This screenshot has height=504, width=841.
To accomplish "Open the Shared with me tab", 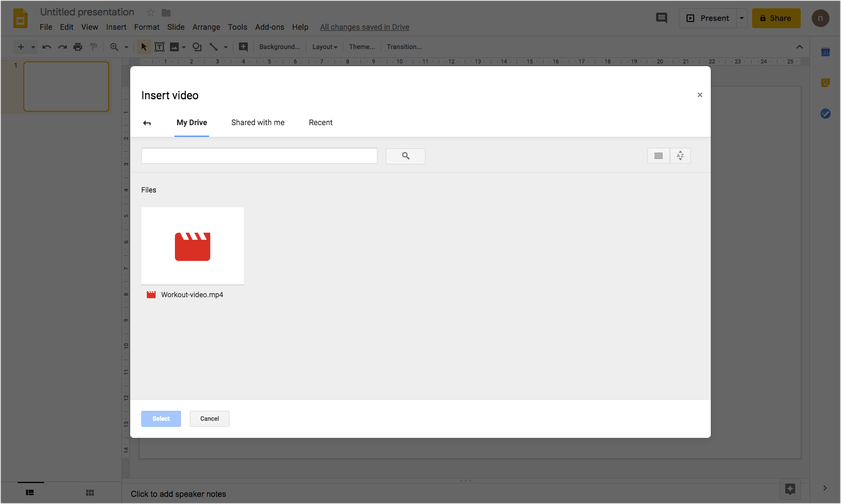I will 258,122.
